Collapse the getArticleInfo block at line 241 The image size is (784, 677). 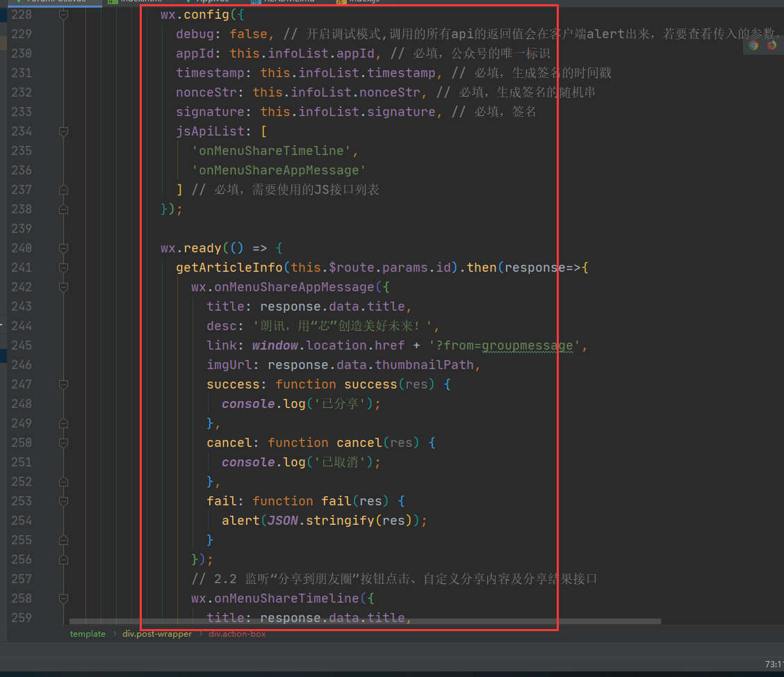[x=63, y=268]
